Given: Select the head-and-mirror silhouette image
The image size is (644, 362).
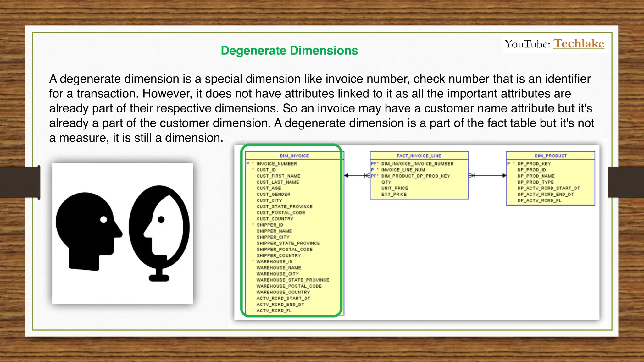Looking at the screenshot, I should click(123, 233).
